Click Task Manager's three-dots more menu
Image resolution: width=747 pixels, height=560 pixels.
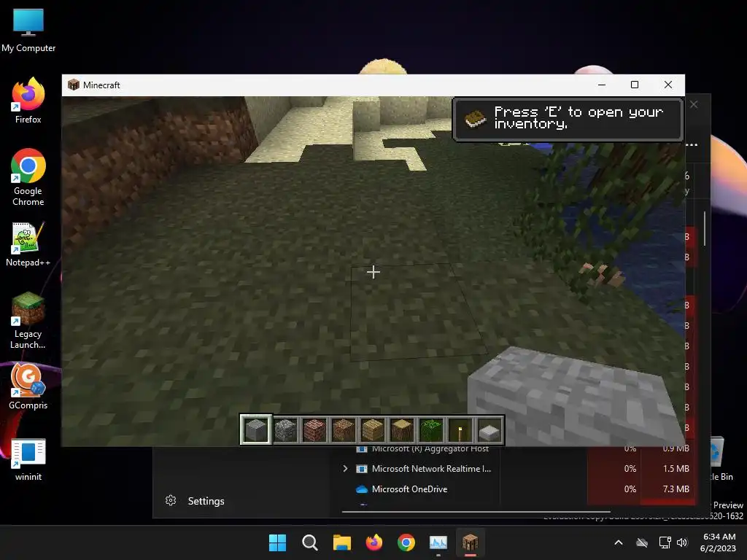693,145
